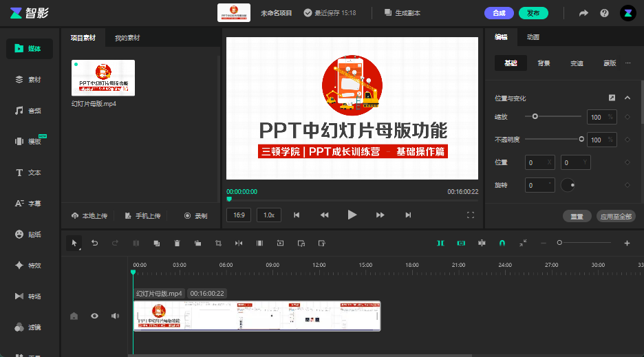Click the mirror flip icon

click(x=239, y=244)
